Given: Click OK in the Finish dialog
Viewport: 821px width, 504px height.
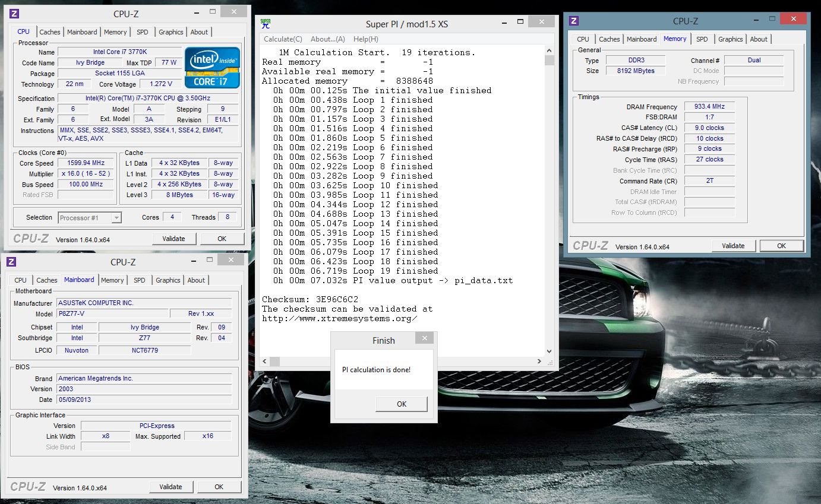Looking at the screenshot, I should click(x=402, y=404).
